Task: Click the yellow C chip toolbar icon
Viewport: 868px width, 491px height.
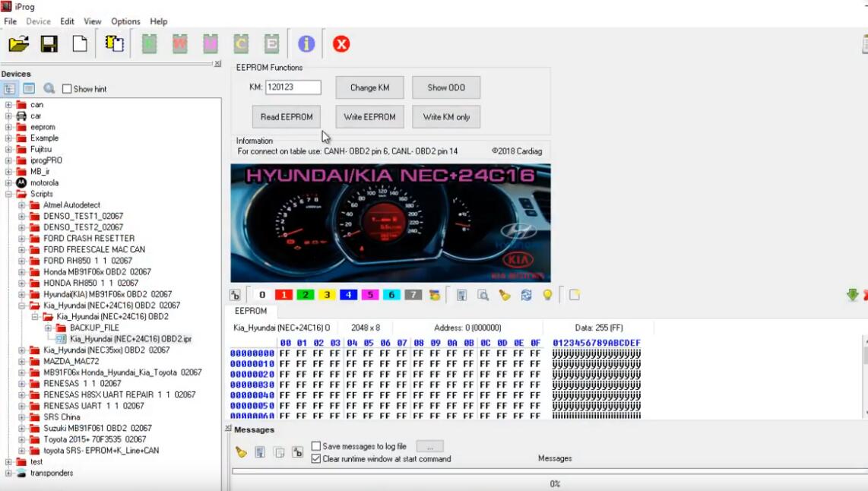Action: (241, 44)
